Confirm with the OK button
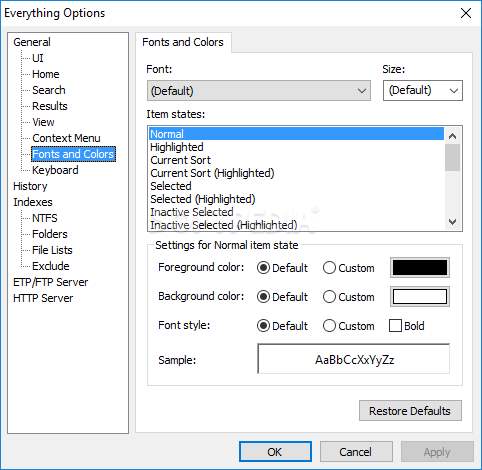The width and height of the screenshot is (482, 470). (275, 452)
